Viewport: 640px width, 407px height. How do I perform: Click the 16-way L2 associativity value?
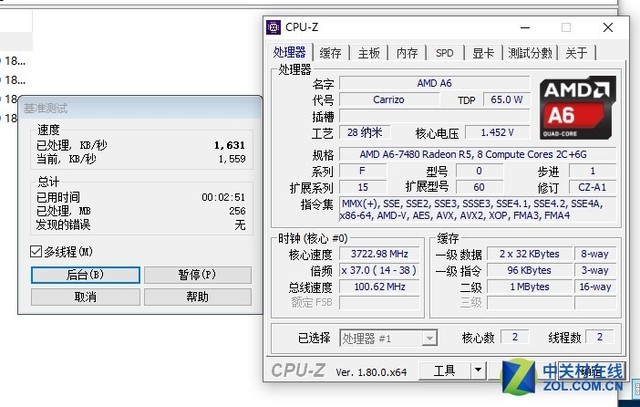[595, 287]
